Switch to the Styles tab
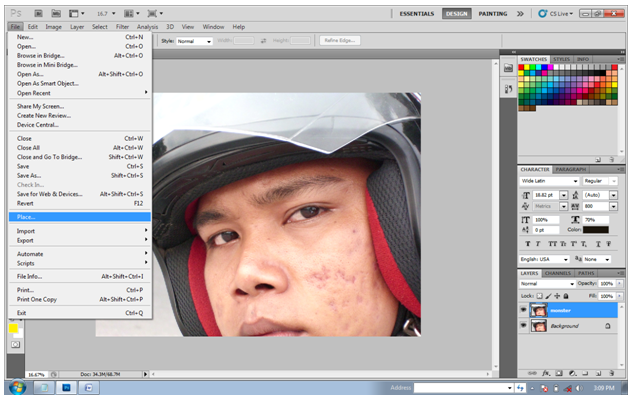Viewport: 634px width, 403px height. pos(561,59)
